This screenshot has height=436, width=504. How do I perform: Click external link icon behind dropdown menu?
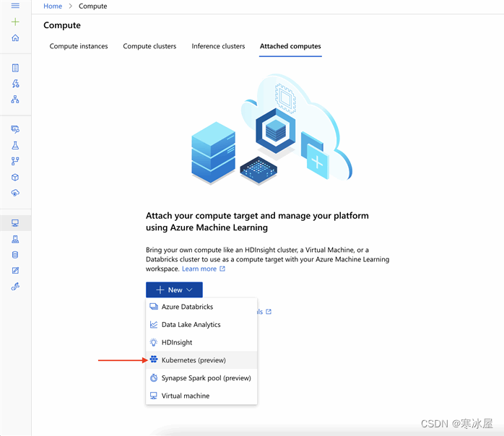click(x=269, y=312)
